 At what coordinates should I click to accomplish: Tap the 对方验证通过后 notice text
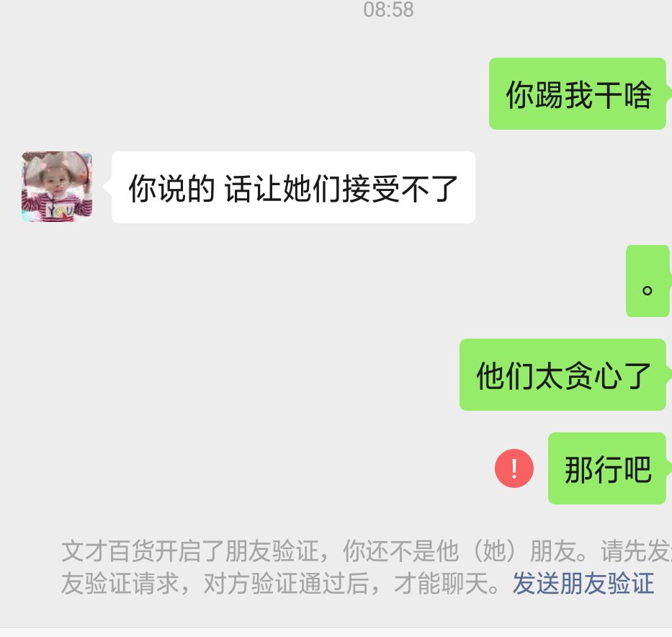tap(286, 584)
